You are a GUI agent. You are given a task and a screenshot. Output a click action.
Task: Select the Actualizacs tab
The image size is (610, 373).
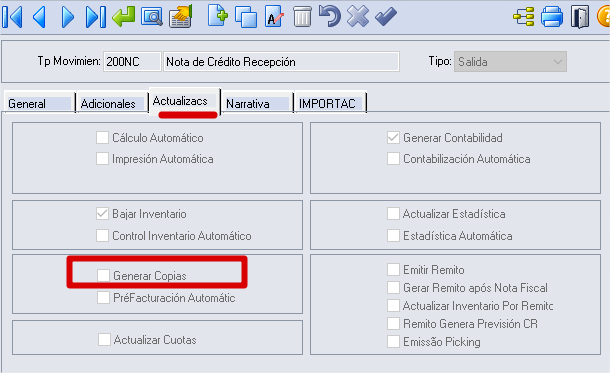pos(184,101)
